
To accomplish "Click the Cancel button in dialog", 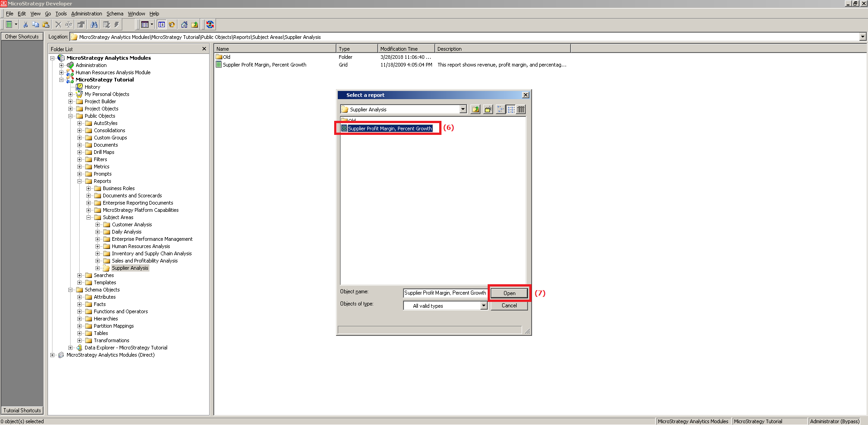I will pyautogui.click(x=509, y=306).
